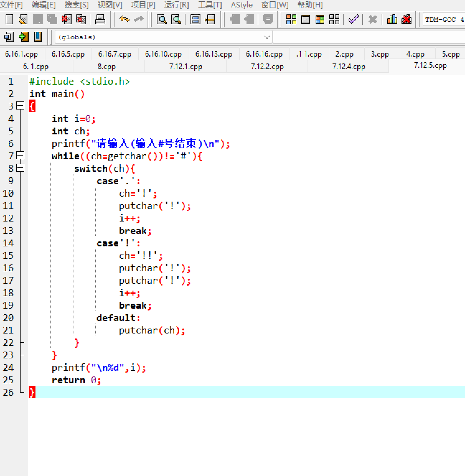465x476 pixels.
Task: Click the empty members combo box
Action: coord(369,37)
